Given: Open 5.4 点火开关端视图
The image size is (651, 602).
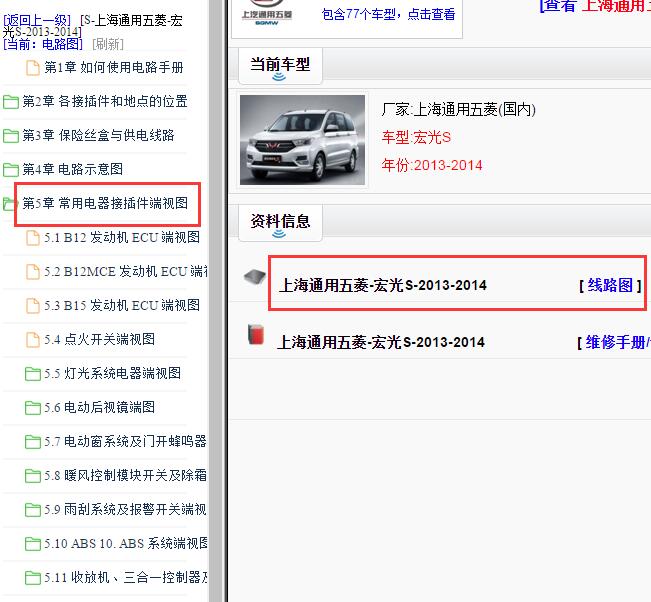Looking at the screenshot, I should (100, 340).
